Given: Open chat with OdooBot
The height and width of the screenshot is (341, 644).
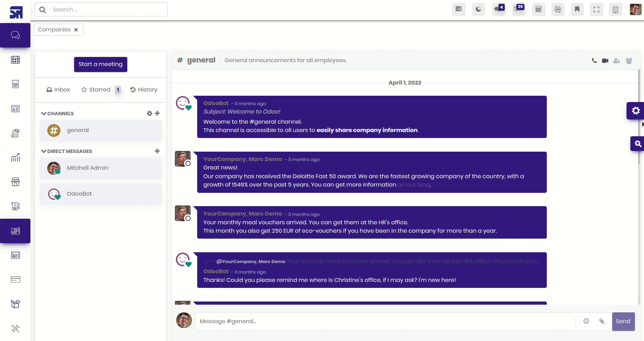Looking at the screenshot, I should click(101, 194).
